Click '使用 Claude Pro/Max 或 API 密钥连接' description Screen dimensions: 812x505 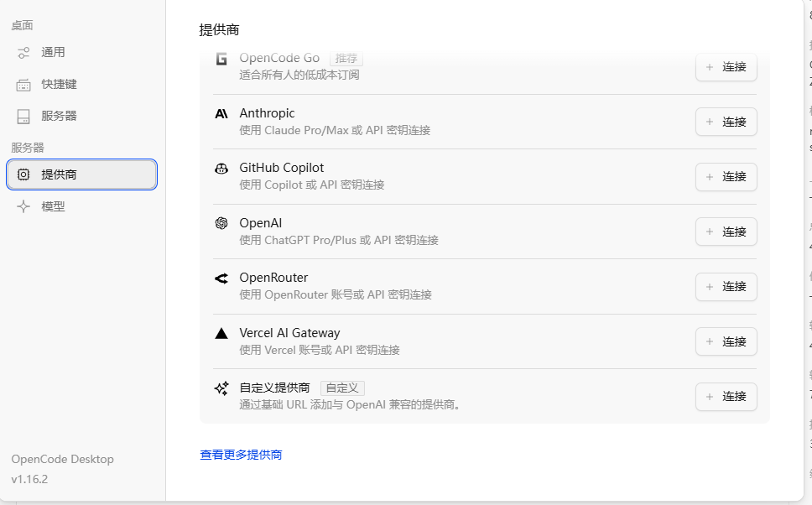[x=335, y=131]
